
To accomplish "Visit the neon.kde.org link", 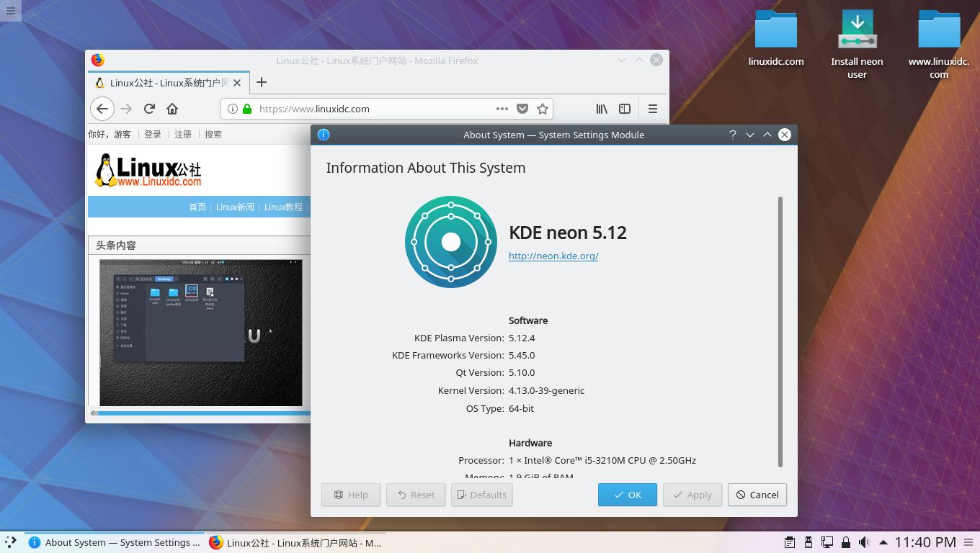I will (553, 256).
